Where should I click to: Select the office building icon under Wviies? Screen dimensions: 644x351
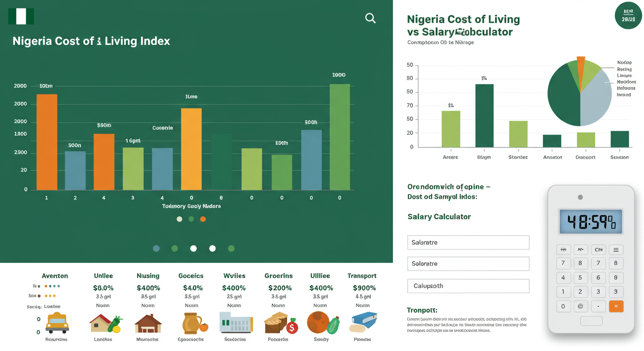point(236,322)
